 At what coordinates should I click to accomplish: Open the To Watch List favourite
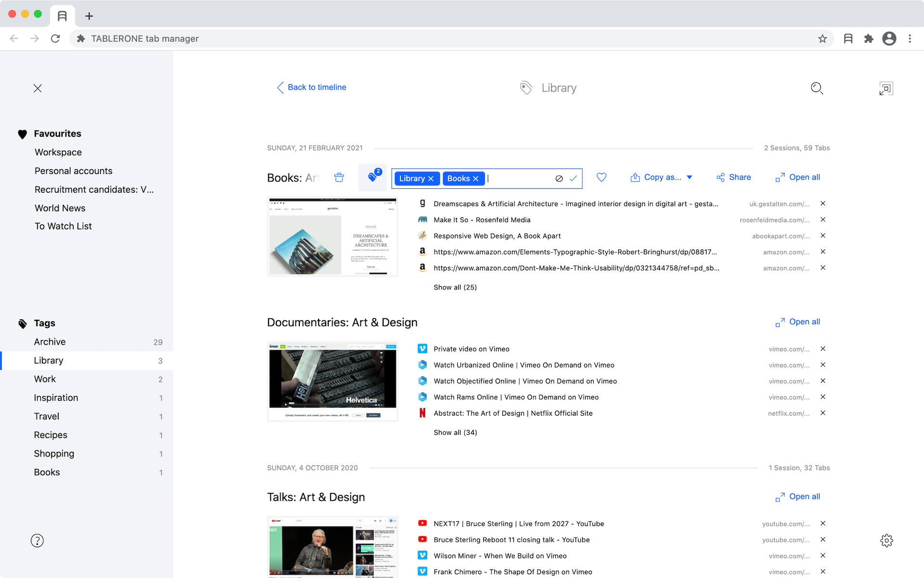63,226
